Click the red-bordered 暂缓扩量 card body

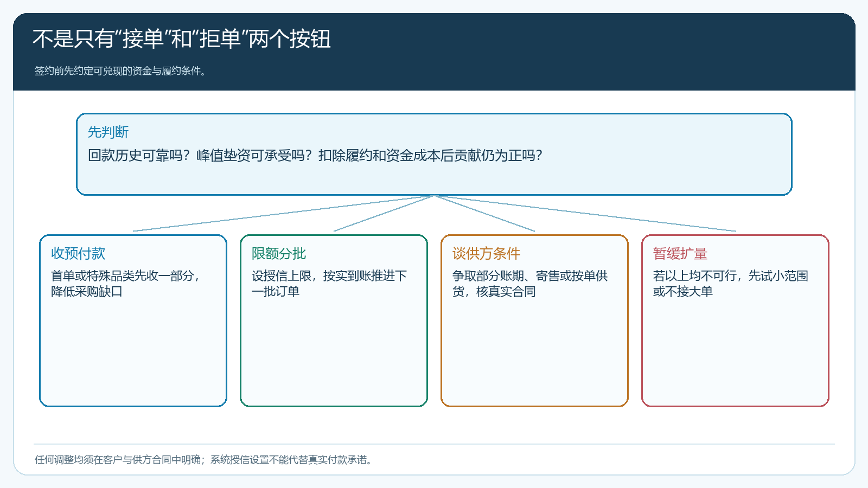pyautogui.click(x=735, y=320)
